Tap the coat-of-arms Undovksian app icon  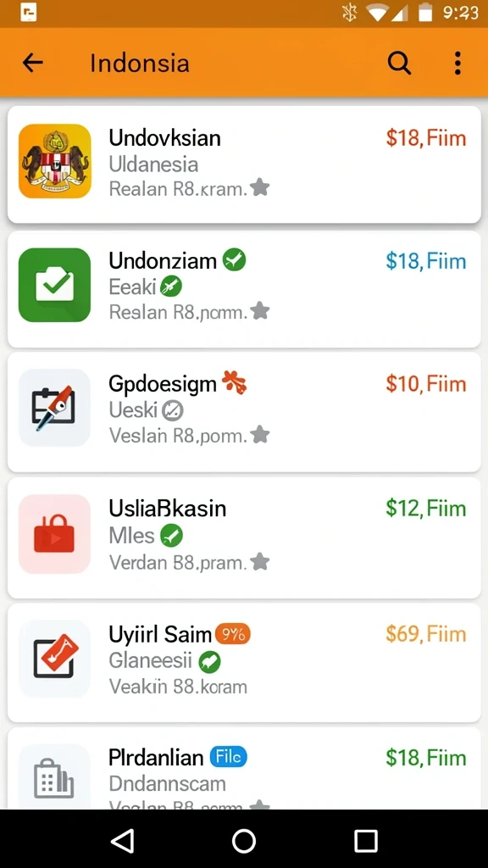(54, 161)
